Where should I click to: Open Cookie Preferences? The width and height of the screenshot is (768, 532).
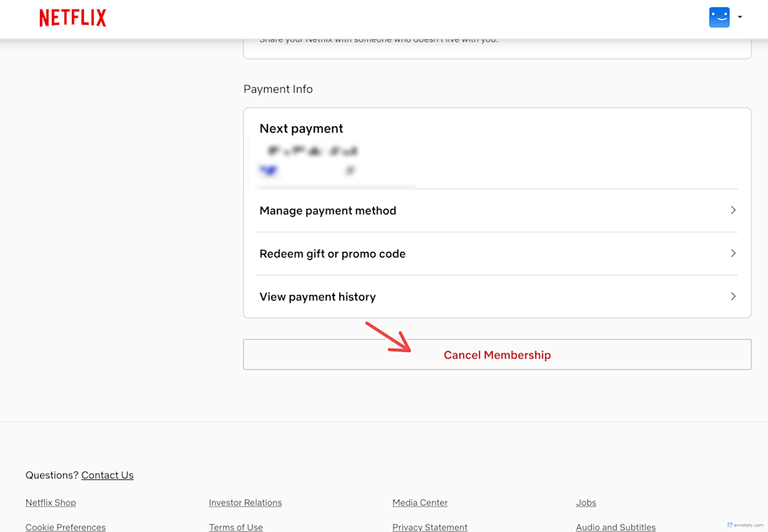(65, 527)
